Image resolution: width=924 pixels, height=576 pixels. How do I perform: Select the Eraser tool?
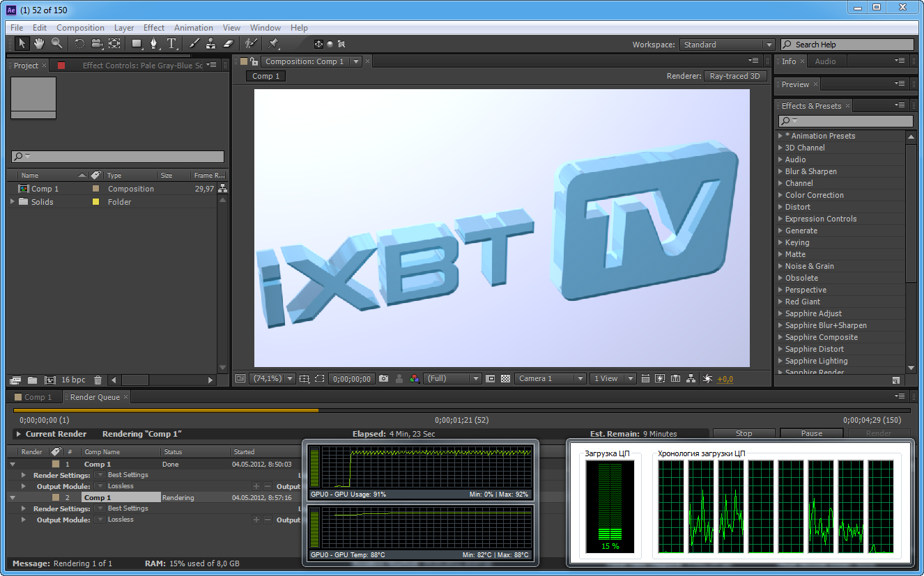[228, 44]
